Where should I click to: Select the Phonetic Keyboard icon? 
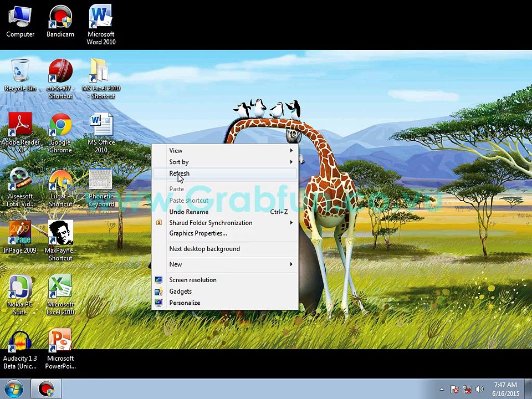coord(101,187)
